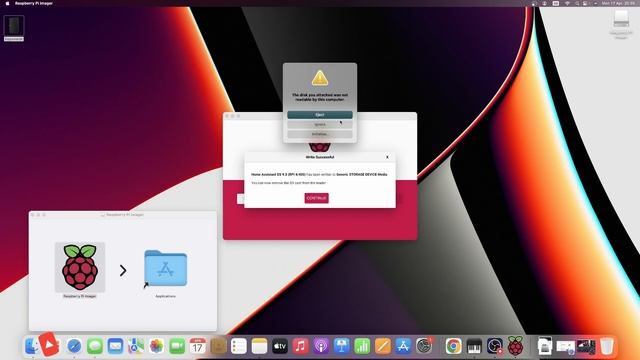Open Music from the dock

click(300, 346)
